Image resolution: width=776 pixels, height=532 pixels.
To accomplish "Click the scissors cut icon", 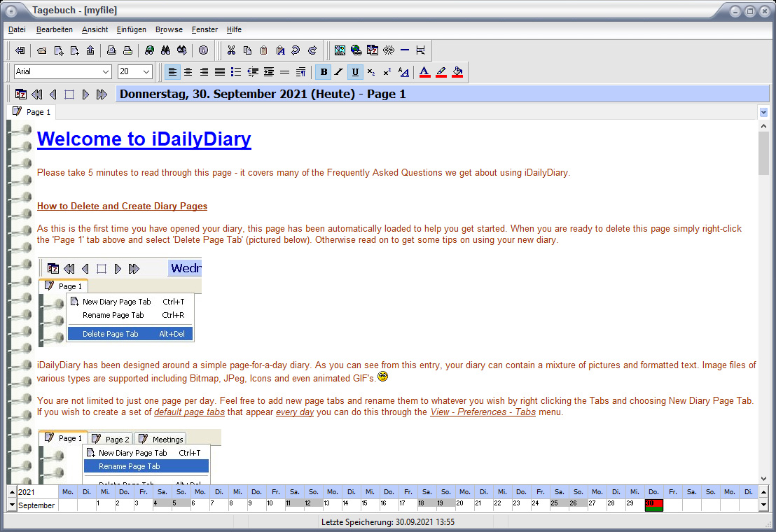I will click(231, 50).
